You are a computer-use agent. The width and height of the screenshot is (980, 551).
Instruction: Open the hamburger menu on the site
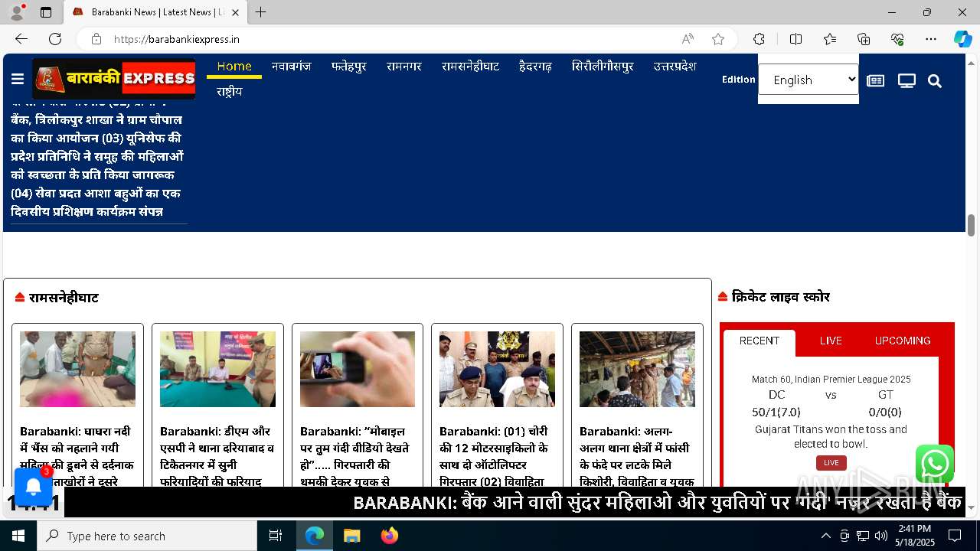coord(18,79)
